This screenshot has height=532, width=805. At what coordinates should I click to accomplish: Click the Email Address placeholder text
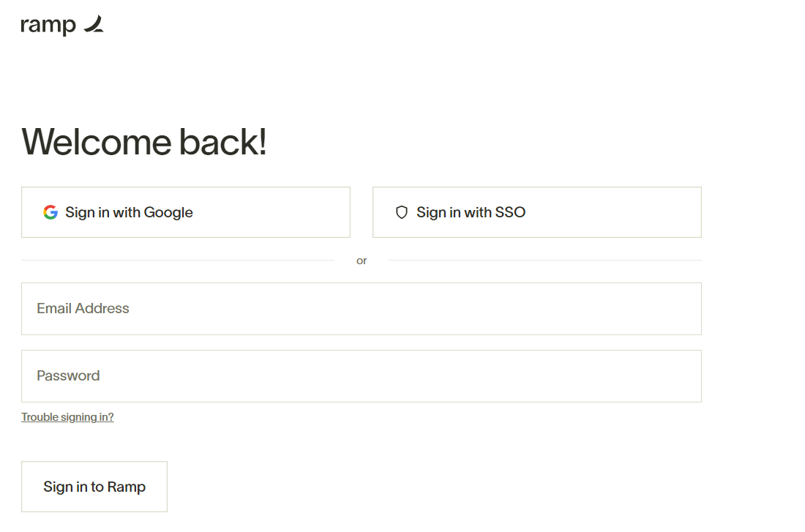coord(83,308)
